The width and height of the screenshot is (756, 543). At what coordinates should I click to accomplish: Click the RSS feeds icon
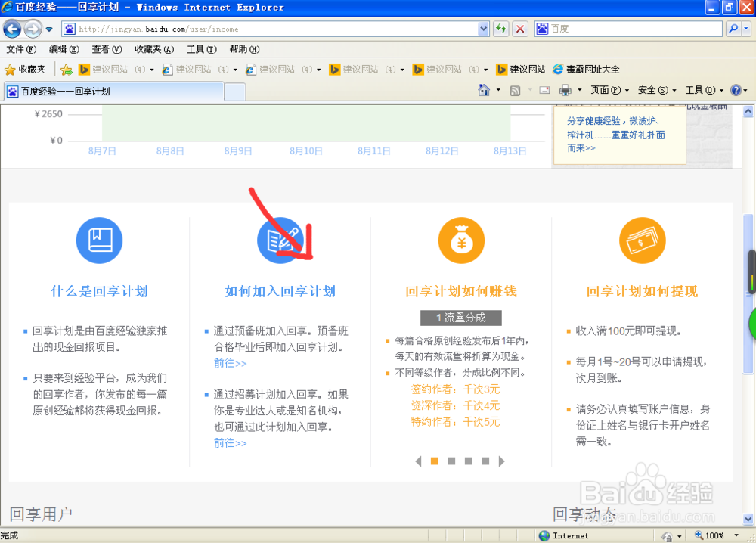pos(515,90)
